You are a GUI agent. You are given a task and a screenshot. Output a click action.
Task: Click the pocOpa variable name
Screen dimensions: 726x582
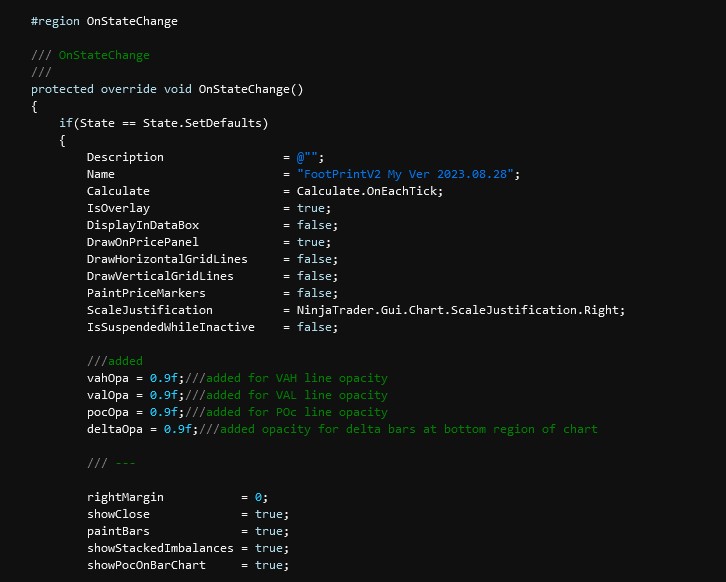point(107,412)
